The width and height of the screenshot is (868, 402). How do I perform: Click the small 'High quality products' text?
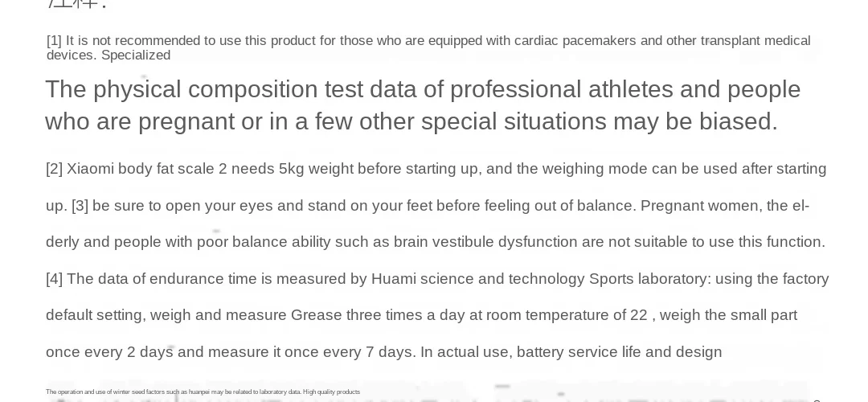click(x=331, y=392)
